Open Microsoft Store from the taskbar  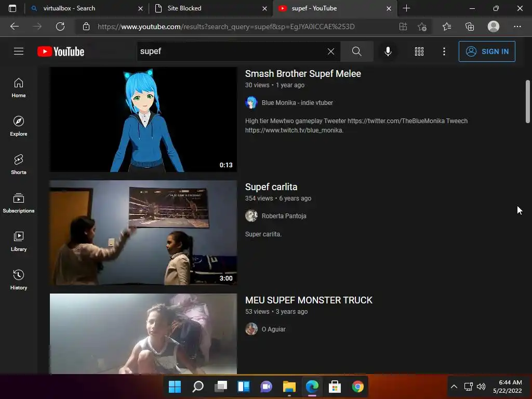point(335,387)
